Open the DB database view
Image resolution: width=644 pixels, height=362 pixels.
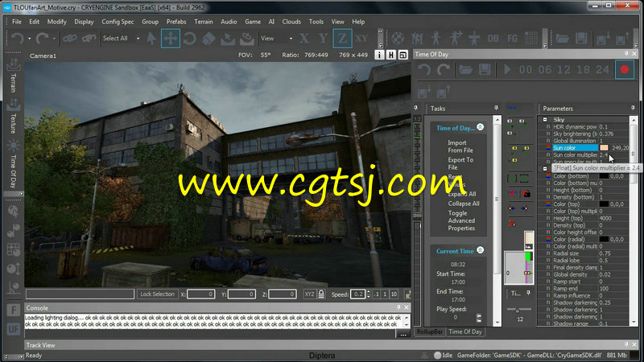pyautogui.click(x=493, y=39)
